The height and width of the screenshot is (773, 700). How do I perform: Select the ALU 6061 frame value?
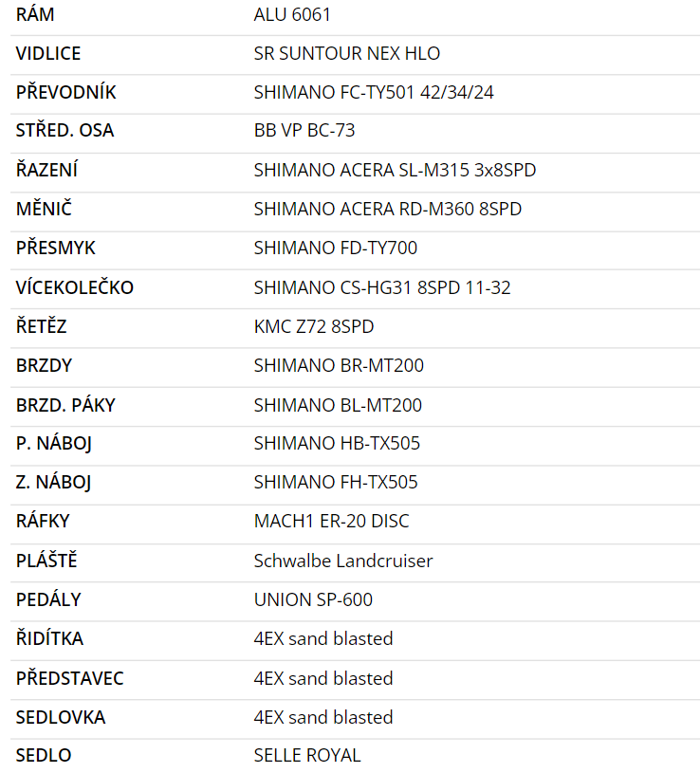292,15
